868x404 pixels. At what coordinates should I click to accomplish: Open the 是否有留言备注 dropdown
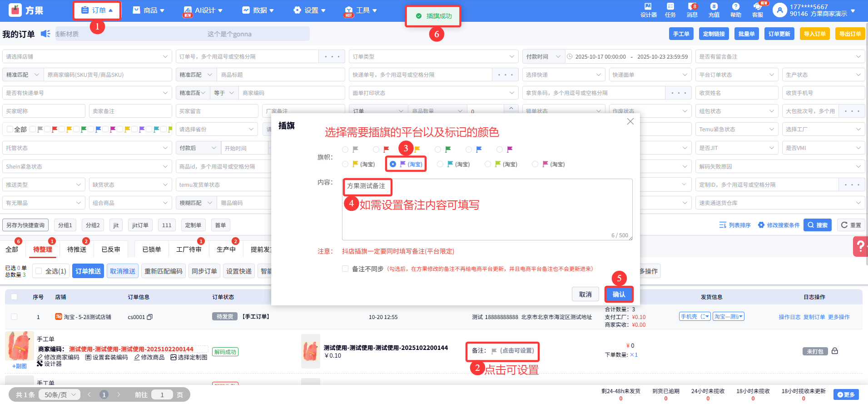point(780,56)
